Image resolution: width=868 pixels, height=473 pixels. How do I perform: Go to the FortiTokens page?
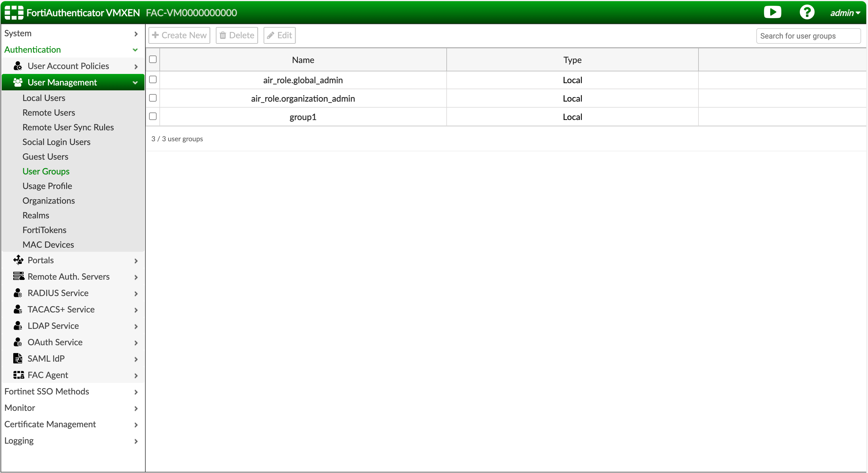(x=44, y=230)
